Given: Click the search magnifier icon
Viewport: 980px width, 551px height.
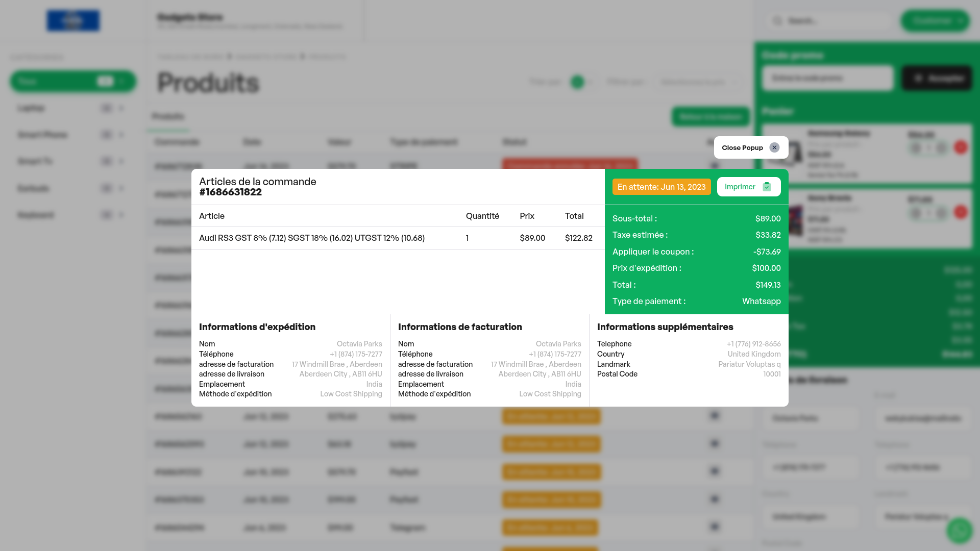Looking at the screenshot, I should [777, 21].
